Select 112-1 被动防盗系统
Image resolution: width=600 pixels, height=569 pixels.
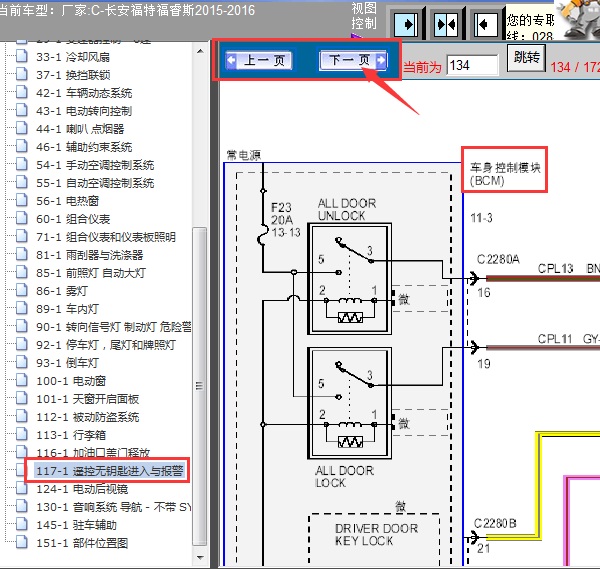88,417
